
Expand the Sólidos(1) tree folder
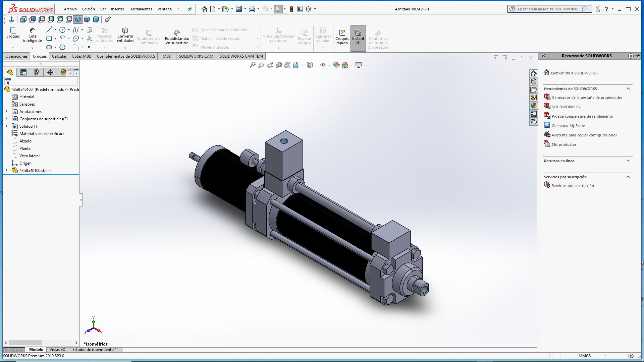point(7,126)
